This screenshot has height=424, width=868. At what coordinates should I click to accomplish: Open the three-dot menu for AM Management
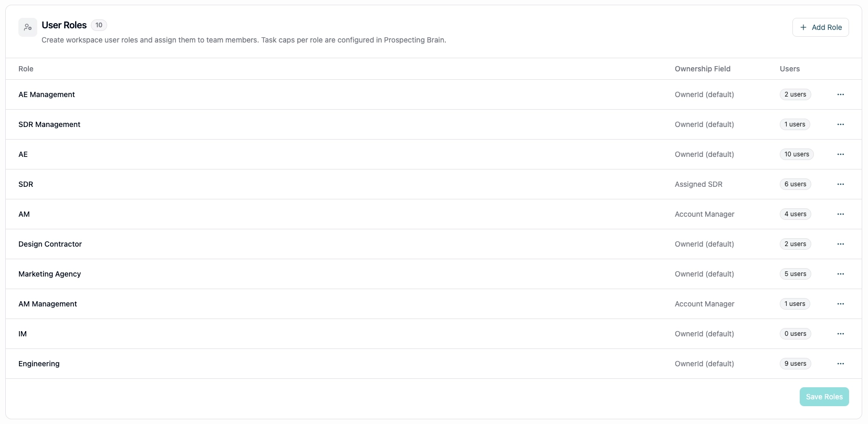coord(840,304)
